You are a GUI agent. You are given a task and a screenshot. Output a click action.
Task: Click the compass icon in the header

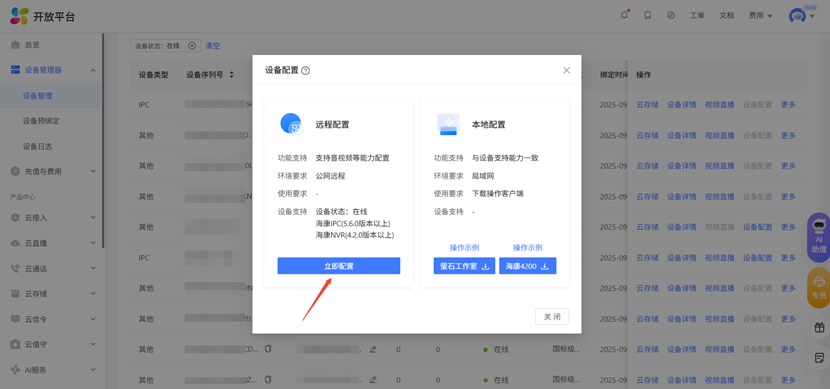tap(671, 15)
